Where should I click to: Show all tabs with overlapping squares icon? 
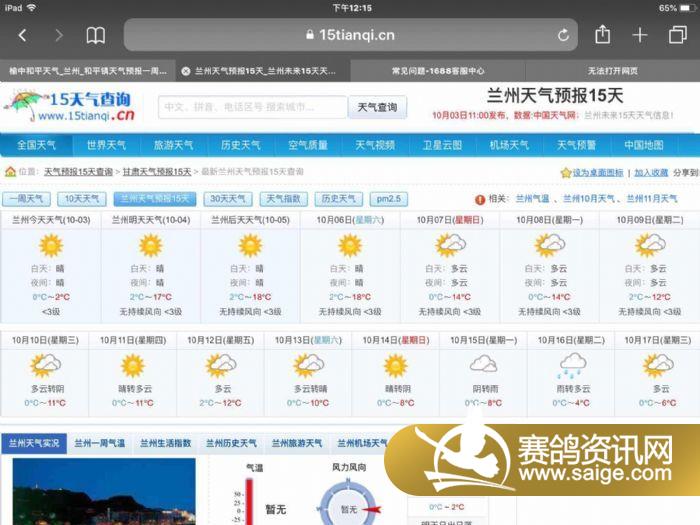(677, 35)
